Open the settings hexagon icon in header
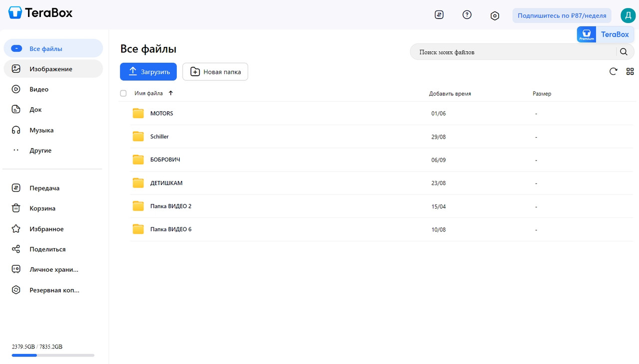Image resolution: width=639 pixels, height=364 pixels. click(495, 15)
